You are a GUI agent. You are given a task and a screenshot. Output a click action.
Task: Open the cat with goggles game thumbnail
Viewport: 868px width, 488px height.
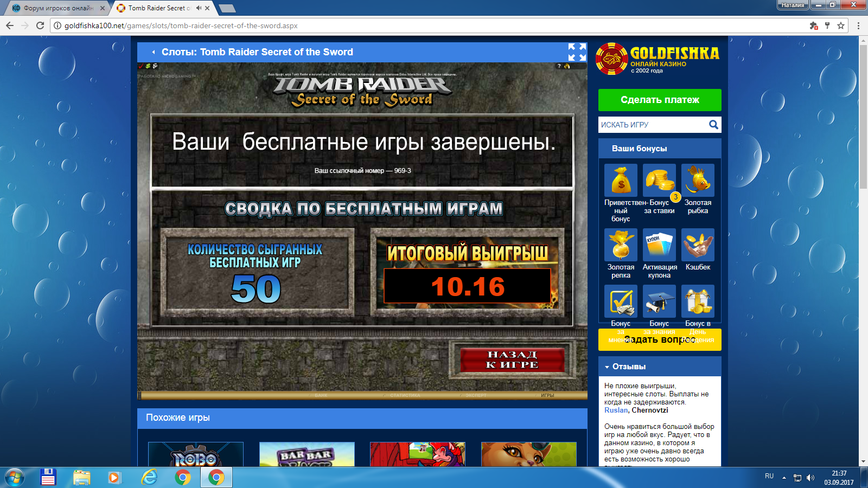[529, 454]
